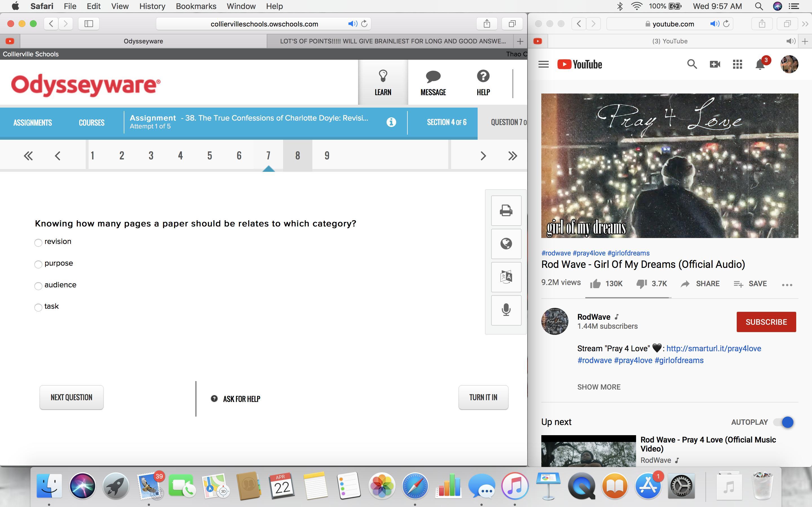Viewport: 812px width, 507px height.
Task: Click the printer icon in side toolbar
Action: tap(506, 211)
